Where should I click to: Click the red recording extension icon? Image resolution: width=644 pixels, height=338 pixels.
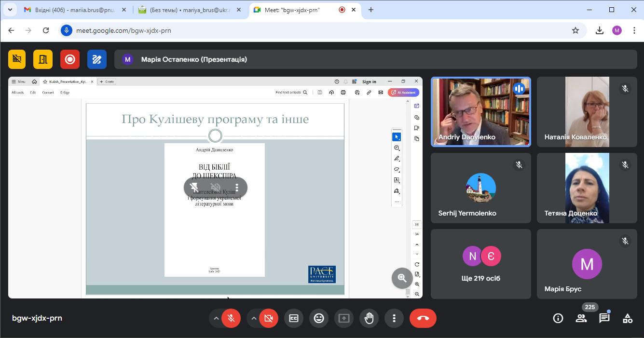[x=70, y=59]
